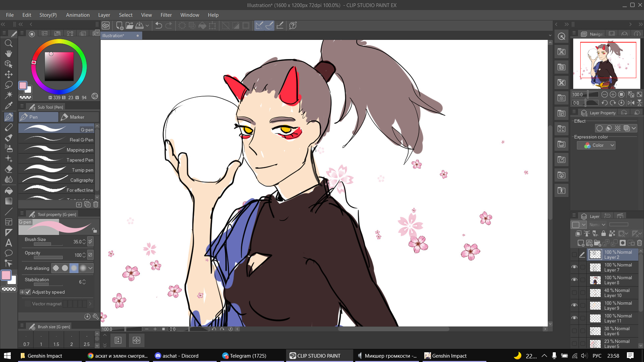This screenshot has width=644, height=362.
Task: Select the Eyedropper tool
Action: [x=9, y=106]
